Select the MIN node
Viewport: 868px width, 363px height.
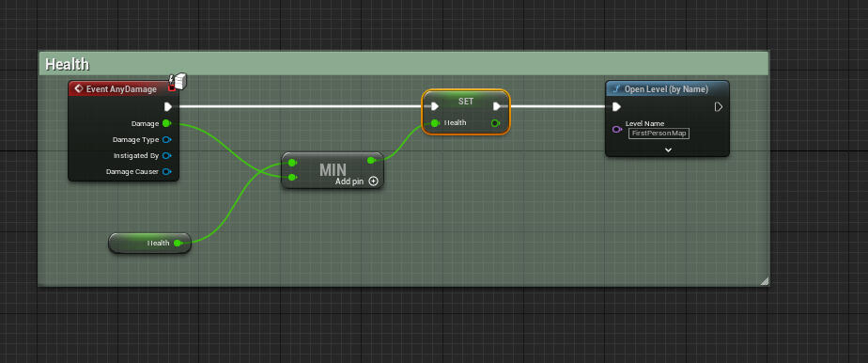coord(333,170)
